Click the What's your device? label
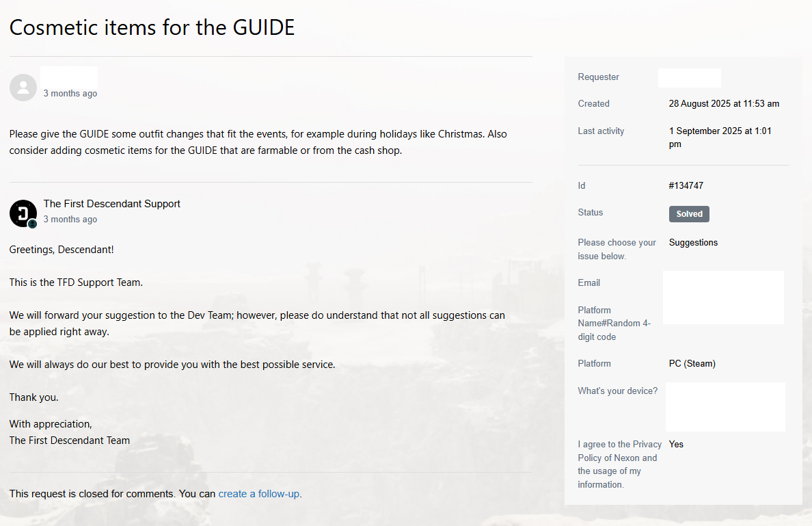 pos(618,391)
